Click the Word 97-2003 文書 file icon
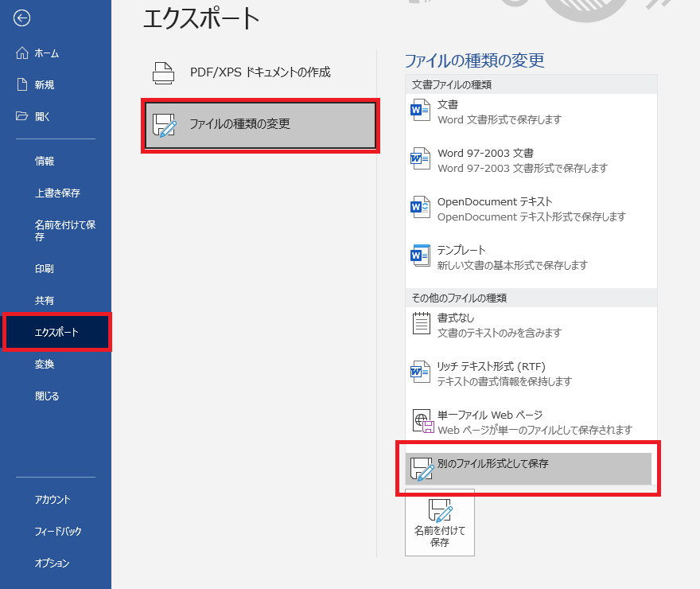Screen dimensions: 700x589 [420, 158]
